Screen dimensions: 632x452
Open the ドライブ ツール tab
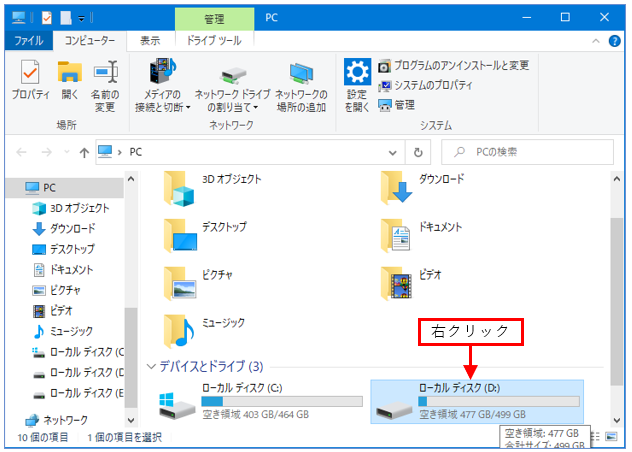(x=214, y=41)
